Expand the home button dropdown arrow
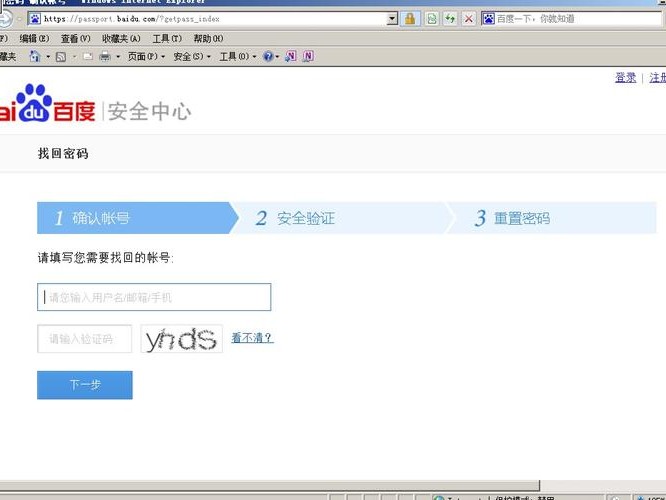 point(48,56)
